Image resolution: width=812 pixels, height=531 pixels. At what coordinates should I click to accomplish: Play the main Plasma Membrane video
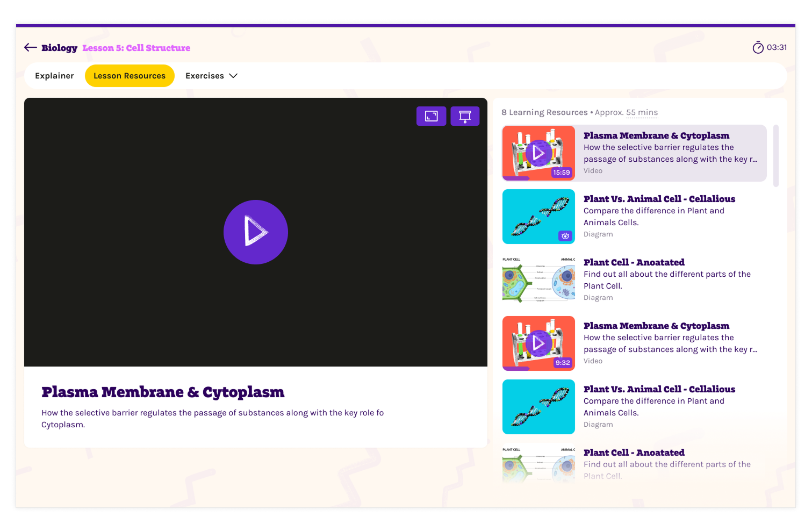point(256,232)
